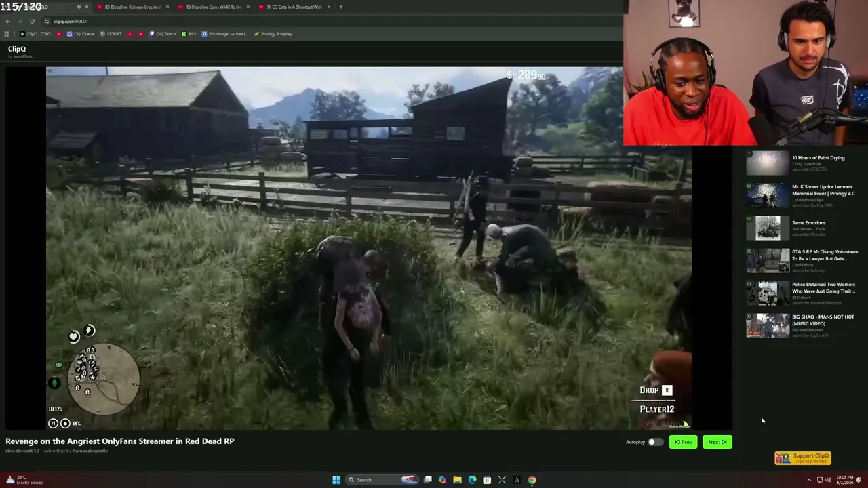This screenshot has height=488, width=868.
Task: Open the Windows Start menu
Action: [336, 480]
